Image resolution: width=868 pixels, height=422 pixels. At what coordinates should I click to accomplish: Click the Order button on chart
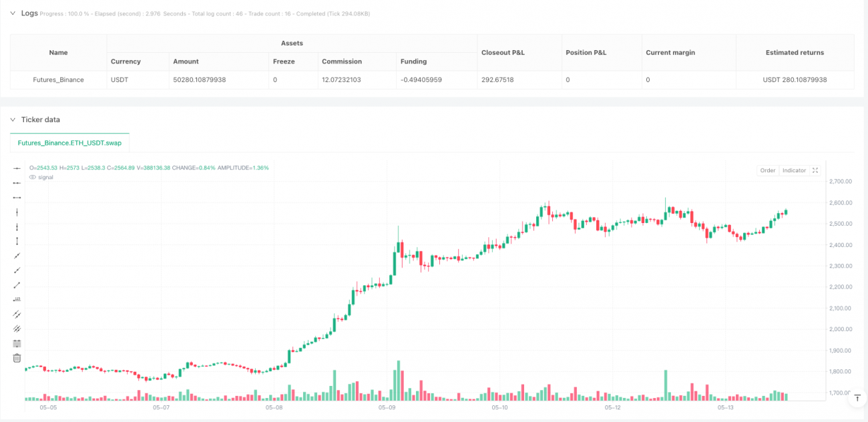pyautogui.click(x=768, y=170)
